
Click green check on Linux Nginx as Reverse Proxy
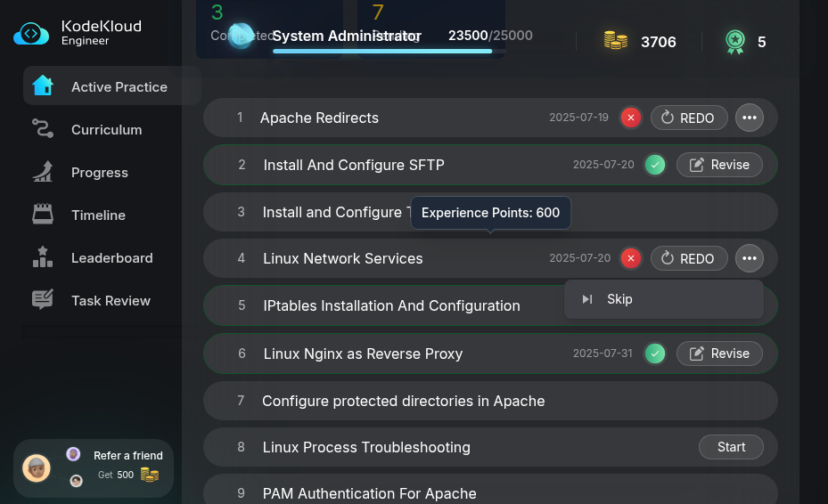655,354
